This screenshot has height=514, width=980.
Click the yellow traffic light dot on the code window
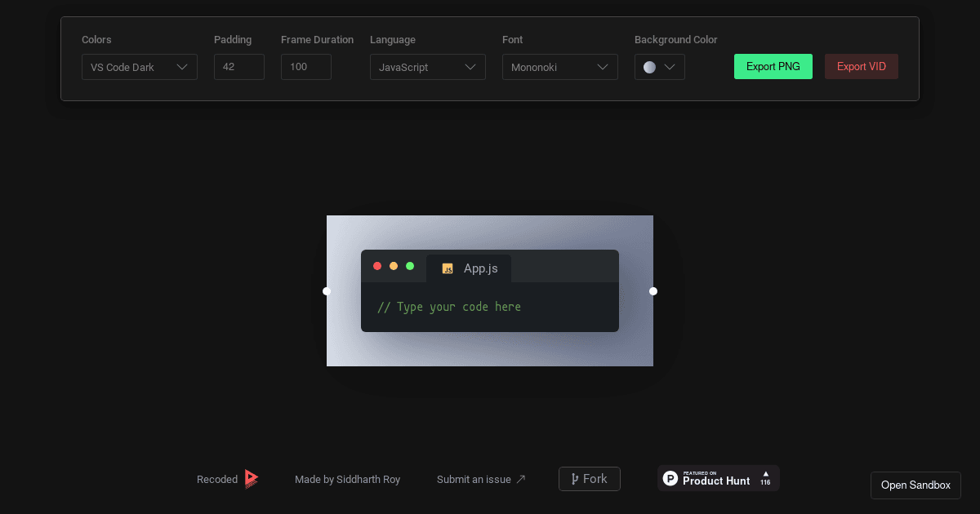[394, 265]
